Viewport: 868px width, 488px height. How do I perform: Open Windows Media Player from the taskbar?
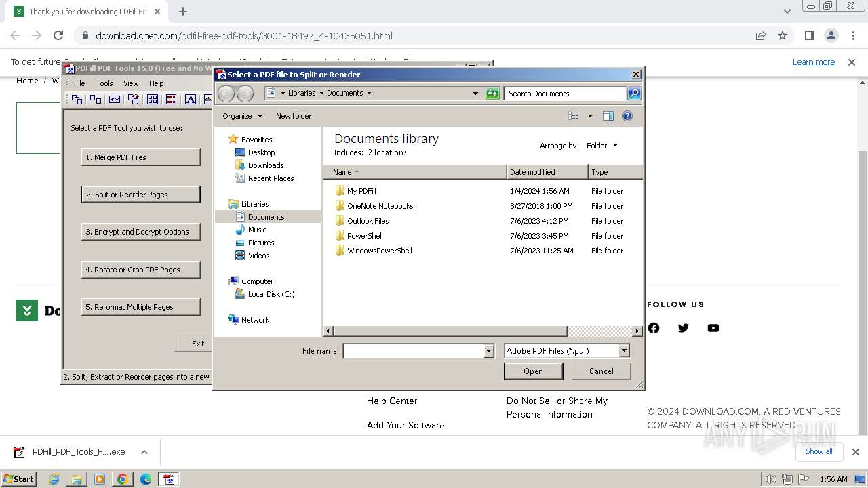coord(100,479)
